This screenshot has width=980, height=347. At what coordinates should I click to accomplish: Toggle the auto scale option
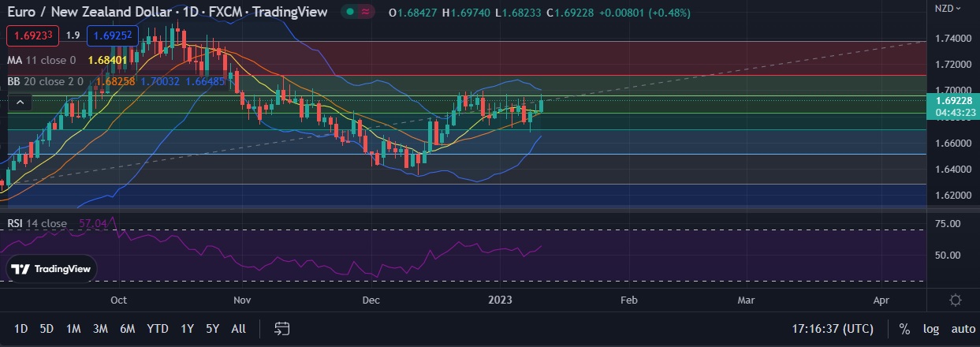(963, 328)
